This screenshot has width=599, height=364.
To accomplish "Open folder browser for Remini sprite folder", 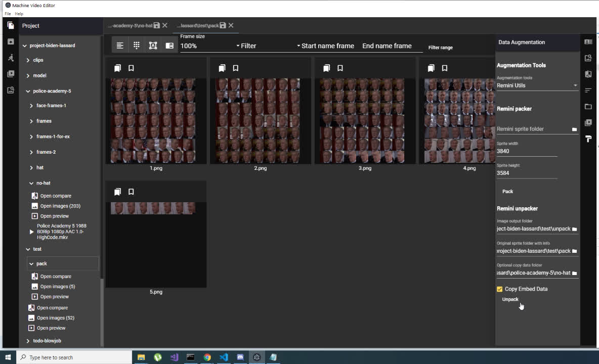I will [x=574, y=129].
